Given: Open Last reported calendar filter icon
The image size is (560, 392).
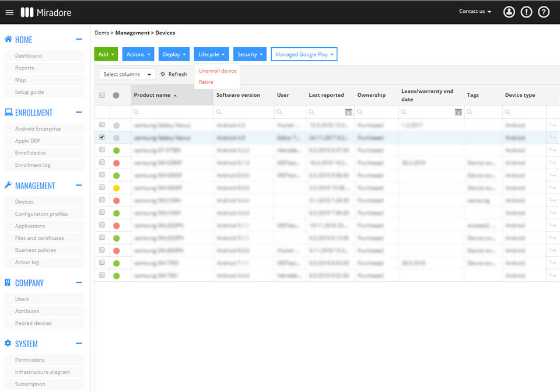Looking at the screenshot, I should [x=349, y=112].
